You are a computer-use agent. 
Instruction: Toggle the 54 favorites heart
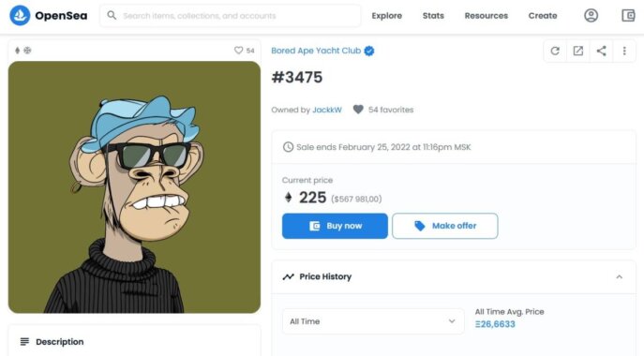[358, 110]
